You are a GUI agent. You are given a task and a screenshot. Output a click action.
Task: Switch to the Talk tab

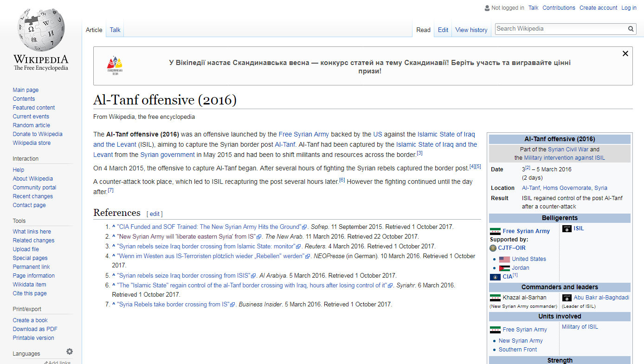point(115,30)
